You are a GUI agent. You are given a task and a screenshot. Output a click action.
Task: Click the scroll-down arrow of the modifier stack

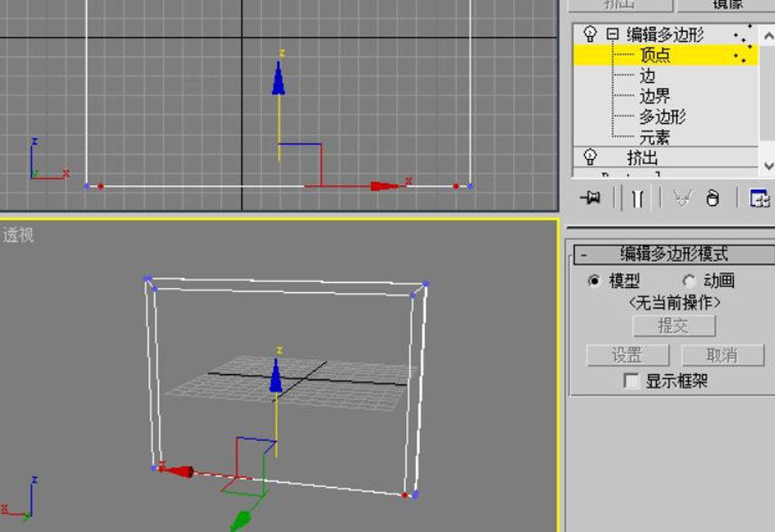click(768, 165)
